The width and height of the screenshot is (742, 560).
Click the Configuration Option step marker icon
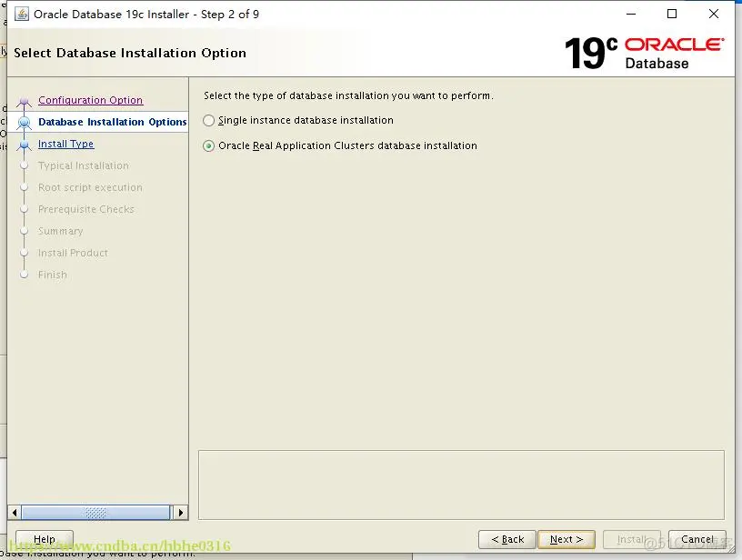click(x=25, y=101)
